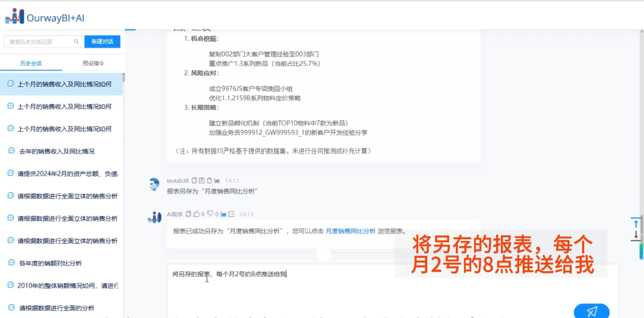Open the 2010年的整体销额情况如何 conversation
Viewport: 644px width, 318px height.
(x=62, y=285)
